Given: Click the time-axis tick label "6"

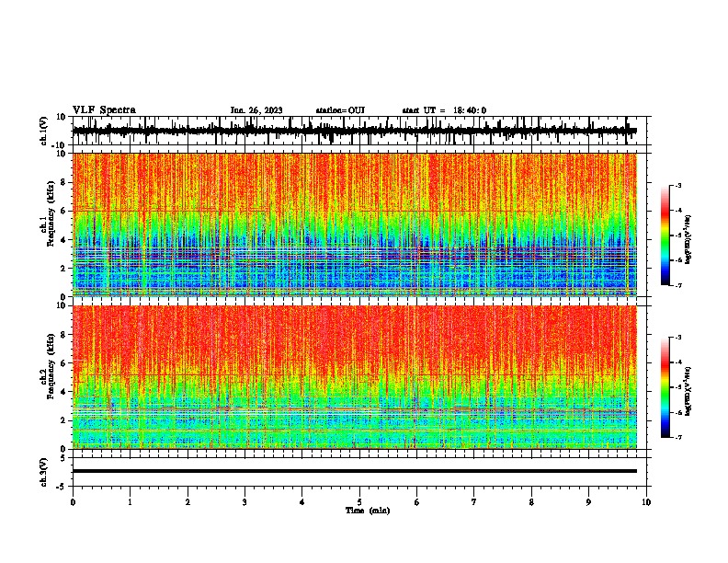Looking at the screenshot, I should click(x=416, y=502).
